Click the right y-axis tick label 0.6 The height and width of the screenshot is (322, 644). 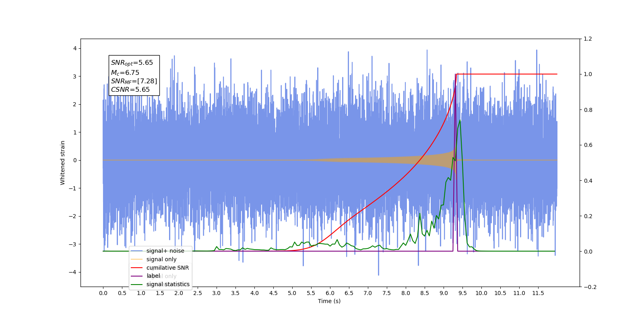coord(588,145)
